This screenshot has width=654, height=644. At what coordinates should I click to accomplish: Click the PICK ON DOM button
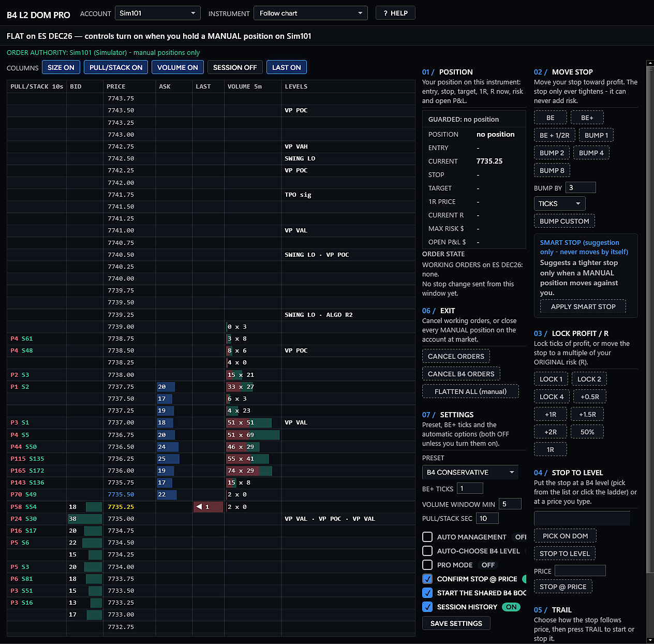point(566,536)
